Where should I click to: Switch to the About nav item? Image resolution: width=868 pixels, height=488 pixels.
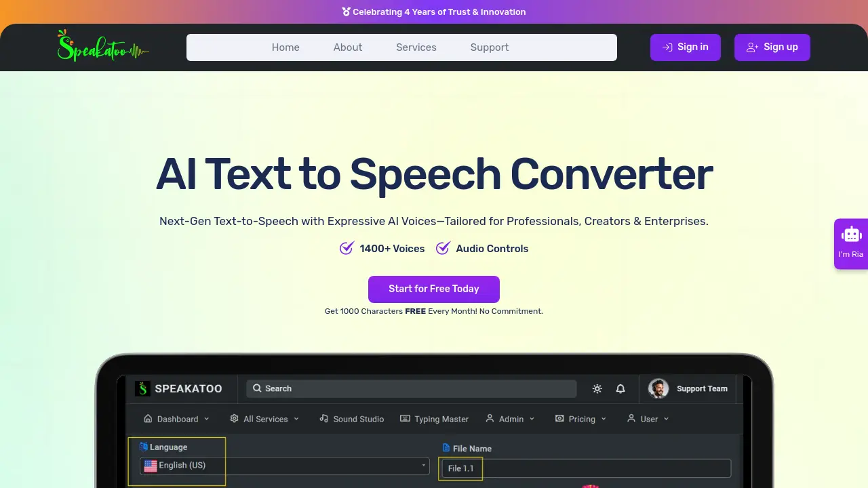[x=348, y=47]
